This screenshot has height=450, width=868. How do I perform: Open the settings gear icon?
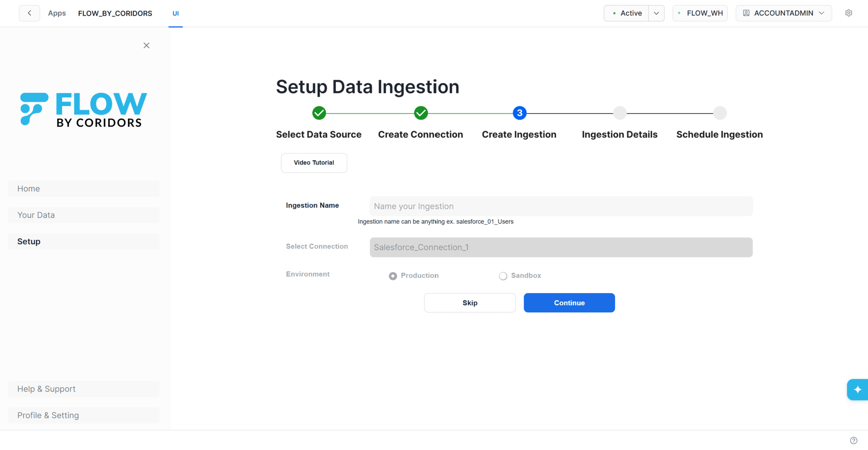[x=848, y=13]
